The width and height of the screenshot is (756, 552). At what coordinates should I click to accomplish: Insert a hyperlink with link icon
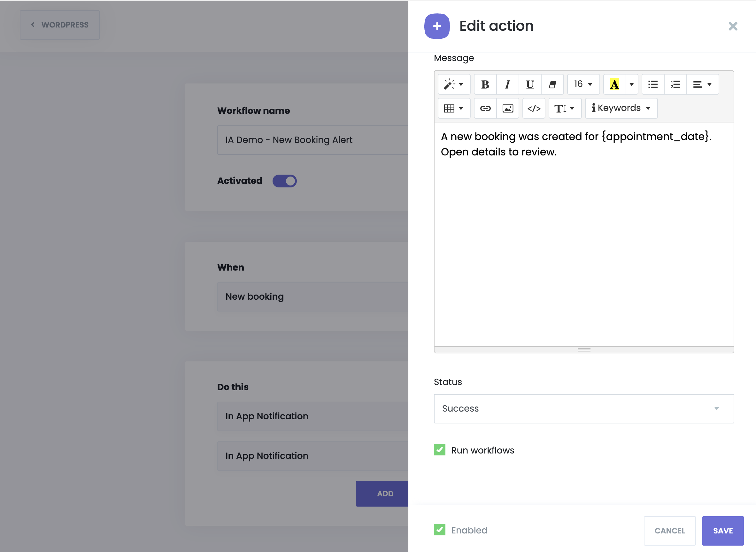tap(485, 108)
